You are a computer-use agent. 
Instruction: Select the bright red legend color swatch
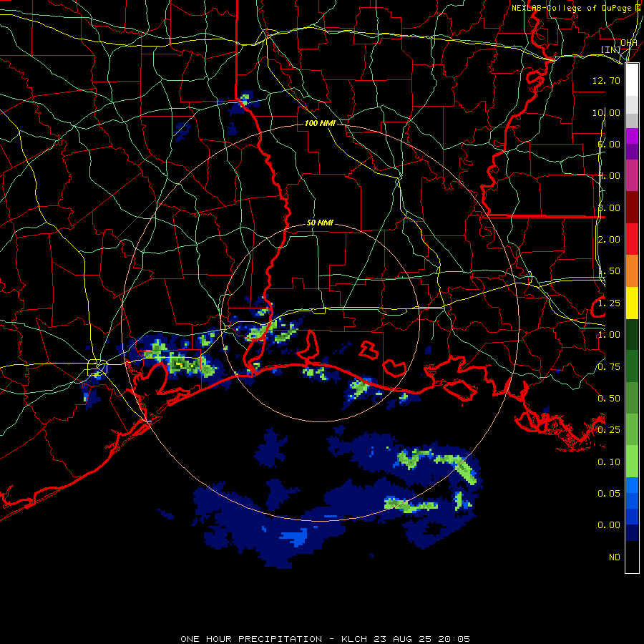click(632, 239)
